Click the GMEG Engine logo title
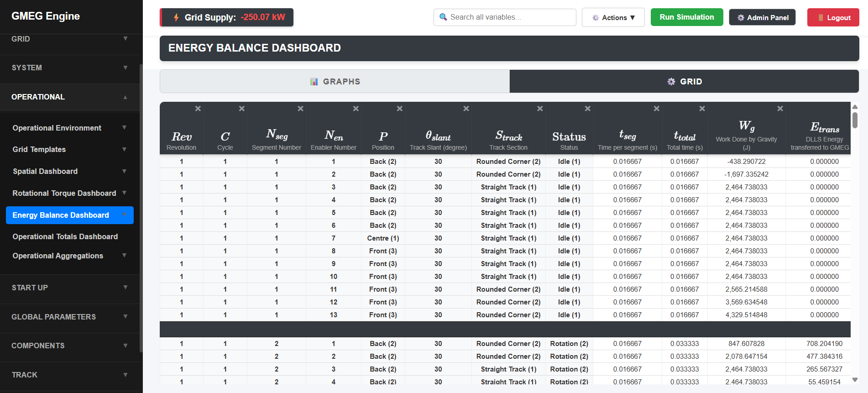868x393 pixels. click(x=46, y=16)
